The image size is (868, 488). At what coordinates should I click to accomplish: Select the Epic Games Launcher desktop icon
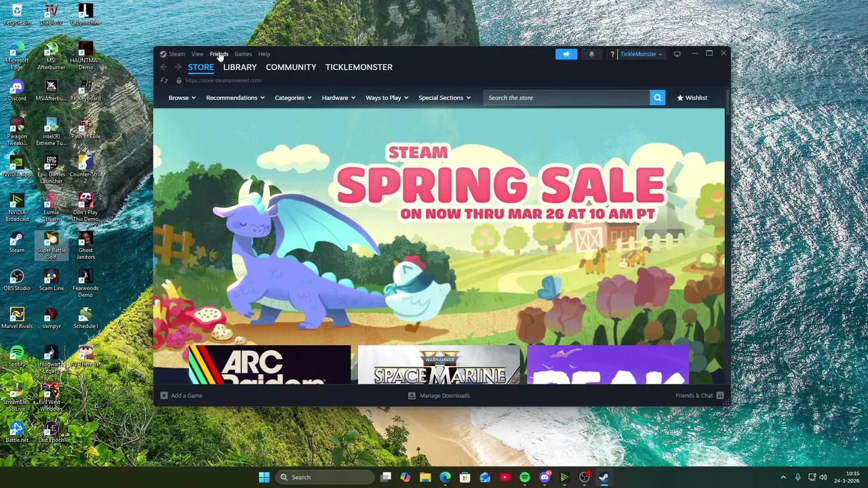pyautogui.click(x=51, y=169)
